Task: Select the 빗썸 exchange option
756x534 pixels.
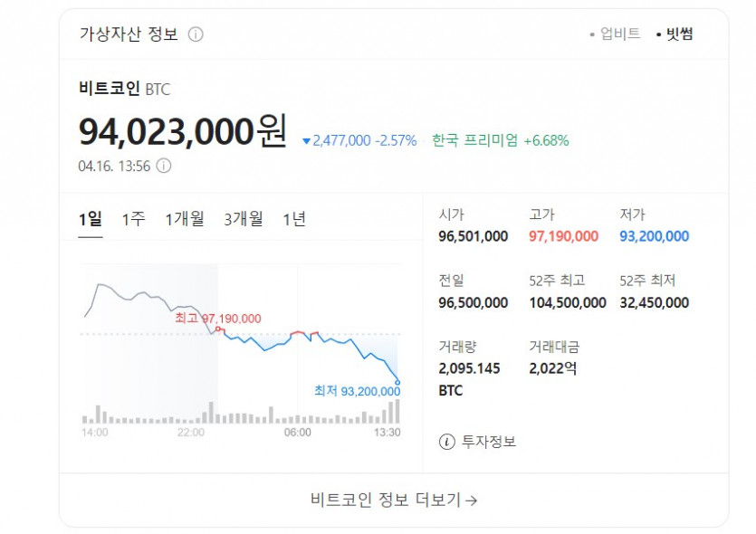Action: (679, 34)
